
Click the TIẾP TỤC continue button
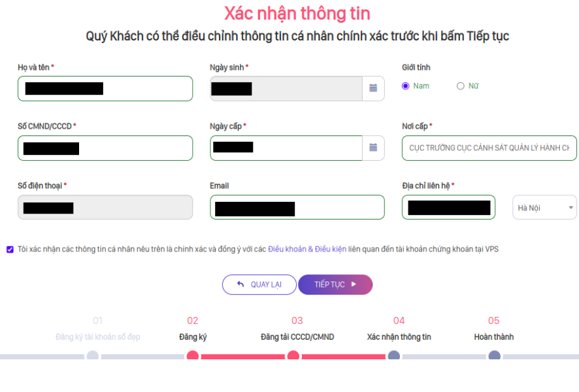coord(335,285)
